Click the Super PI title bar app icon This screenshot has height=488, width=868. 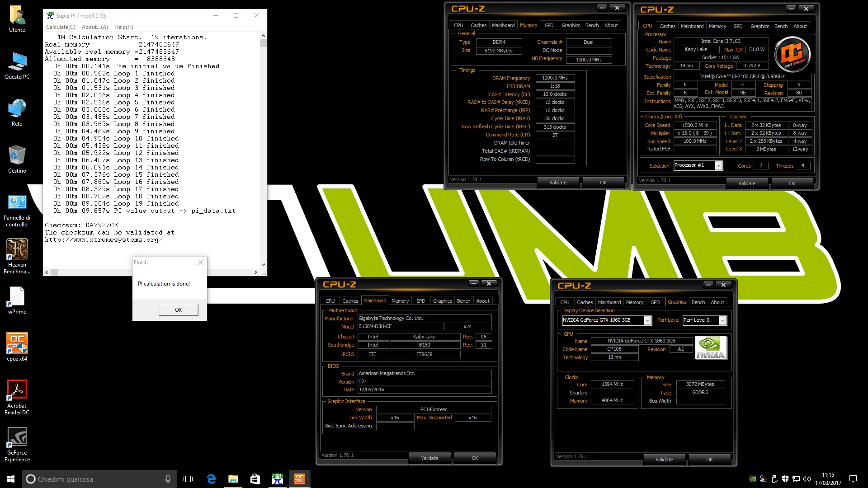(x=50, y=15)
